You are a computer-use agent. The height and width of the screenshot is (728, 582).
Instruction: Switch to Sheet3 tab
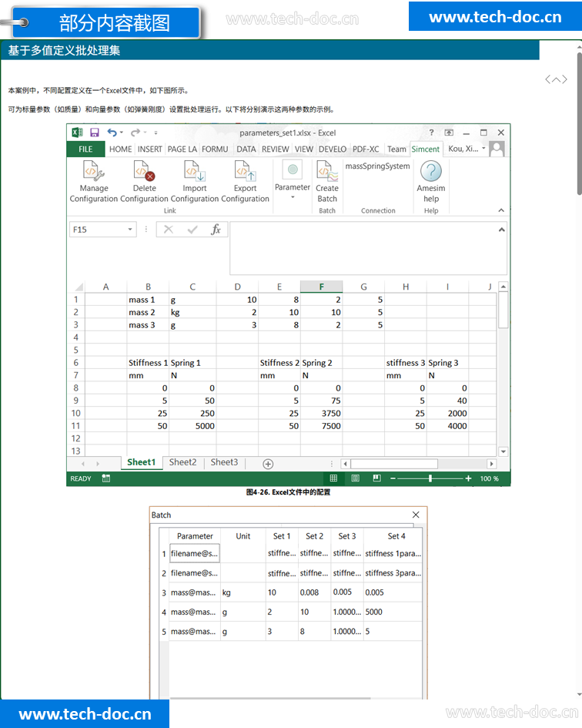pyautogui.click(x=224, y=462)
